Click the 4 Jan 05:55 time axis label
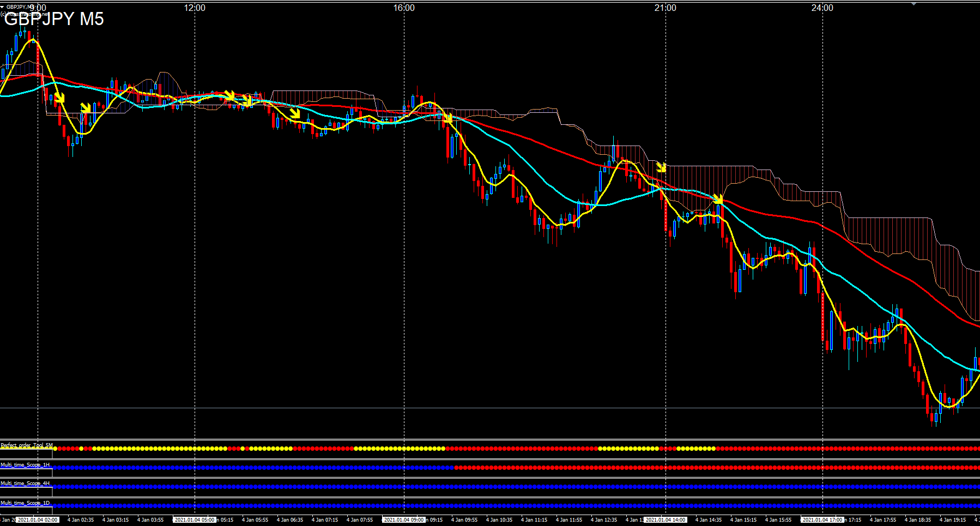This screenshot has height=526, width=980. point(255,520)
